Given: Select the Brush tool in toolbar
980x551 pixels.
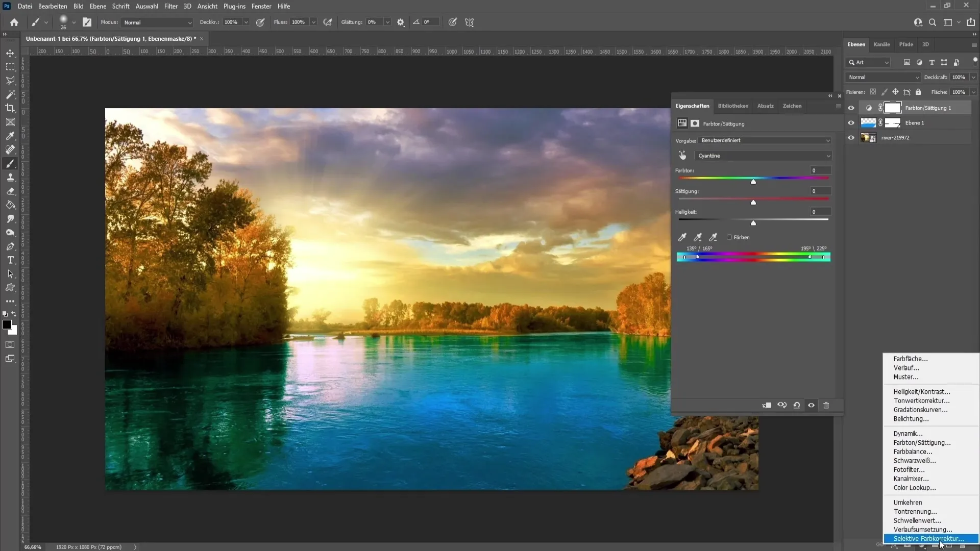Looking at the screenshot, I should [10, 163].
